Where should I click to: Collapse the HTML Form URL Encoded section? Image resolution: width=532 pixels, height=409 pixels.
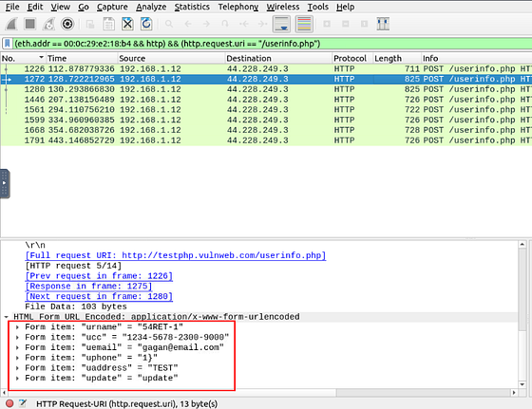(6, 317)
